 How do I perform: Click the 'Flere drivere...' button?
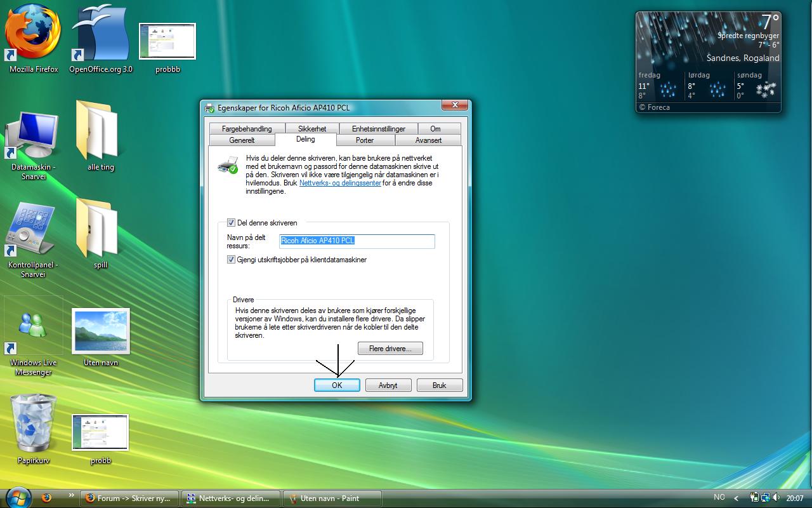390,349
